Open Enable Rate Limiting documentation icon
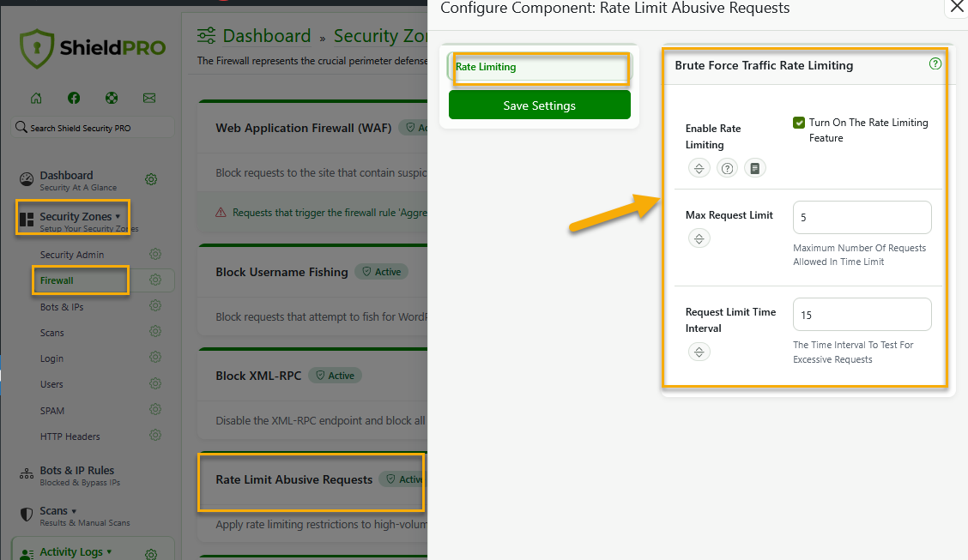The image size is (968, 560). pyautogui.click(x=755, y=168)
